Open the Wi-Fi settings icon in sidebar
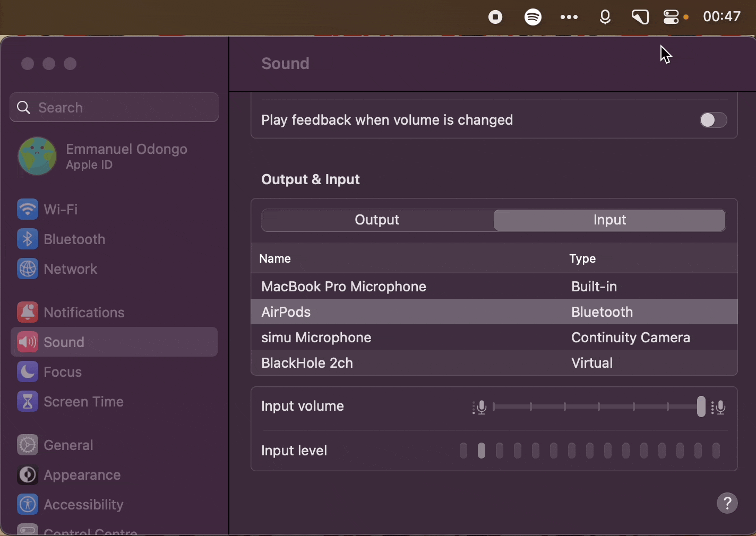756x536 pixels. point(28,209)
